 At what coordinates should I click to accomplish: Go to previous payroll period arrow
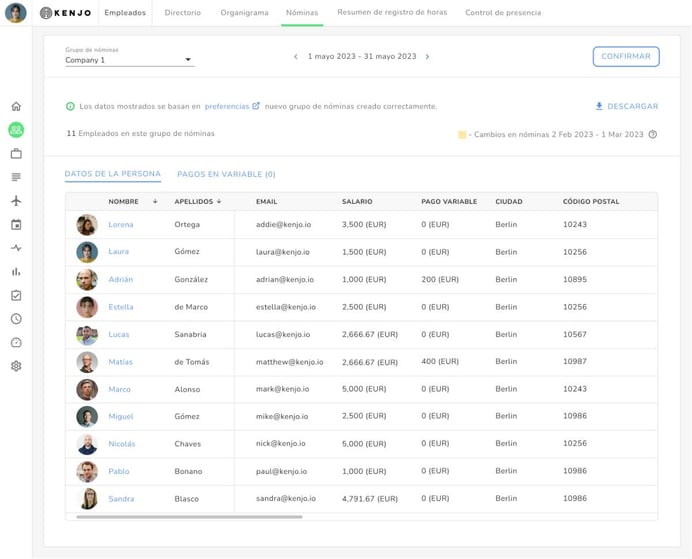[296, 57]
